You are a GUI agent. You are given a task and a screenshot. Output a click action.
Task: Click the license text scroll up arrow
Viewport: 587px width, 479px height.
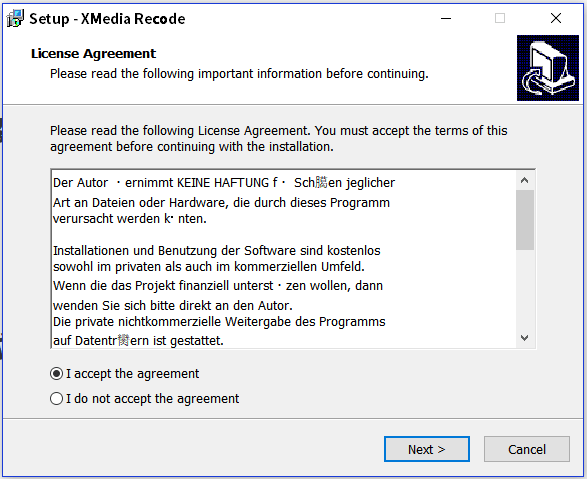tap(524, 181)
